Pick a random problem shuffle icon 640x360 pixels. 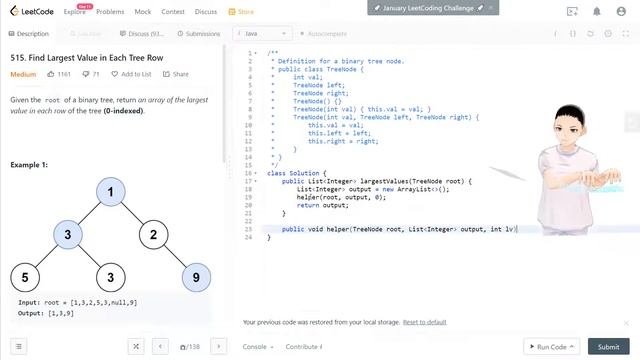coord(136,347)
